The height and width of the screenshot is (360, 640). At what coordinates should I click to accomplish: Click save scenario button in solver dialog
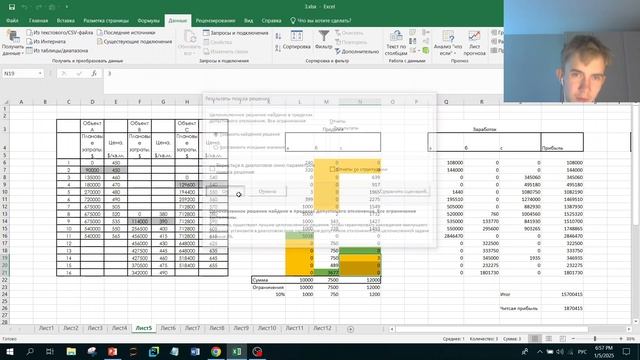(403, 191)
